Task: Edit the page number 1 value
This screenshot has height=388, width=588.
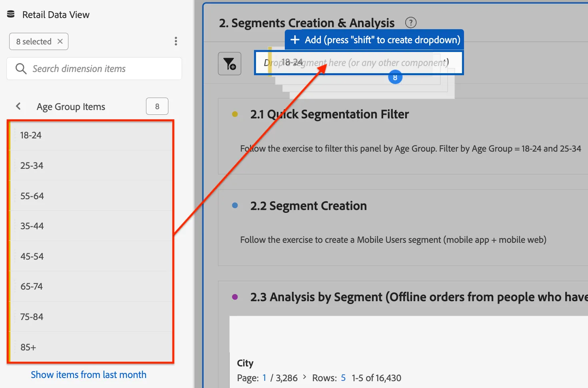Action: pyautogui.click(x=264, y=378)
